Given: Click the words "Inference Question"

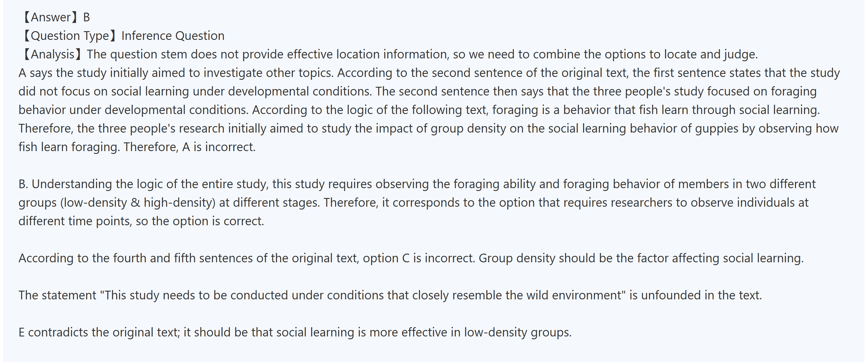Looking at the screenshot, I should click(173, 36).
